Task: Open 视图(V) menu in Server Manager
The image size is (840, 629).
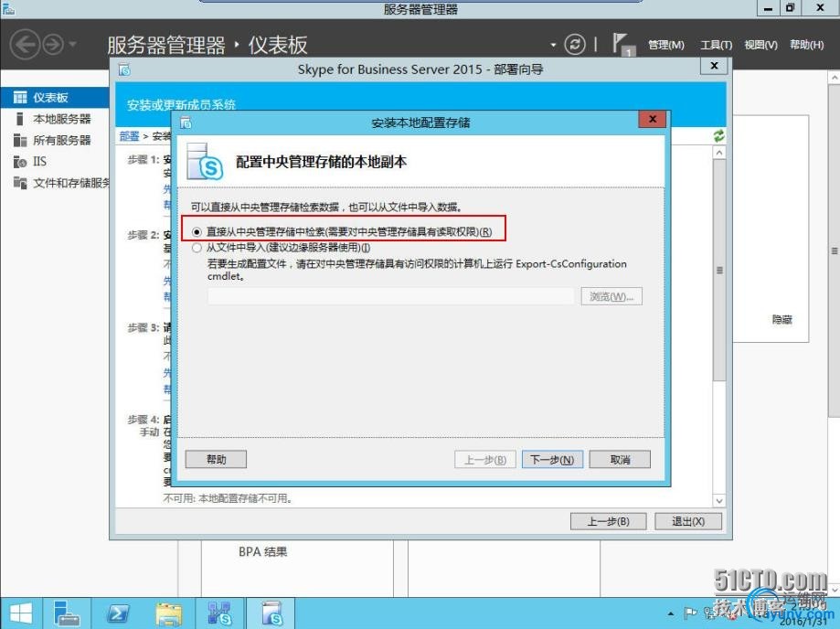Action: (x=760, y=45)
